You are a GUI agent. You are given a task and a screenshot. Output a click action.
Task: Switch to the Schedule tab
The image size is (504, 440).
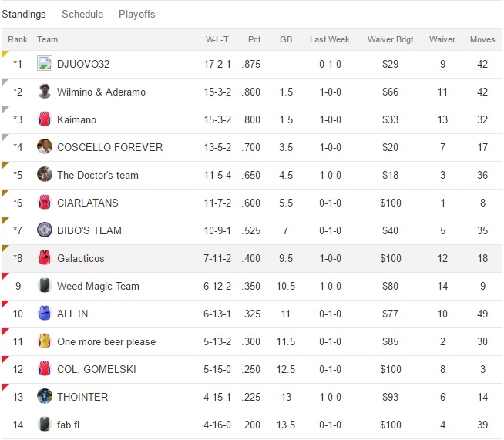(x=82, y=15)
